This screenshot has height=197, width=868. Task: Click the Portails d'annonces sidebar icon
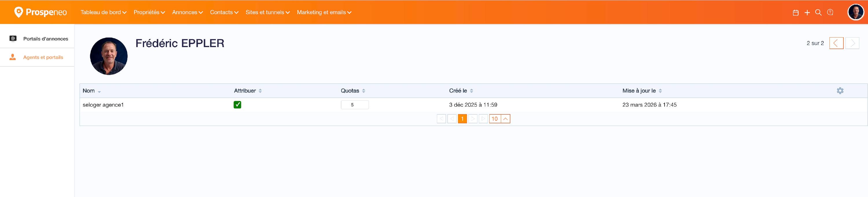point(13,39)
